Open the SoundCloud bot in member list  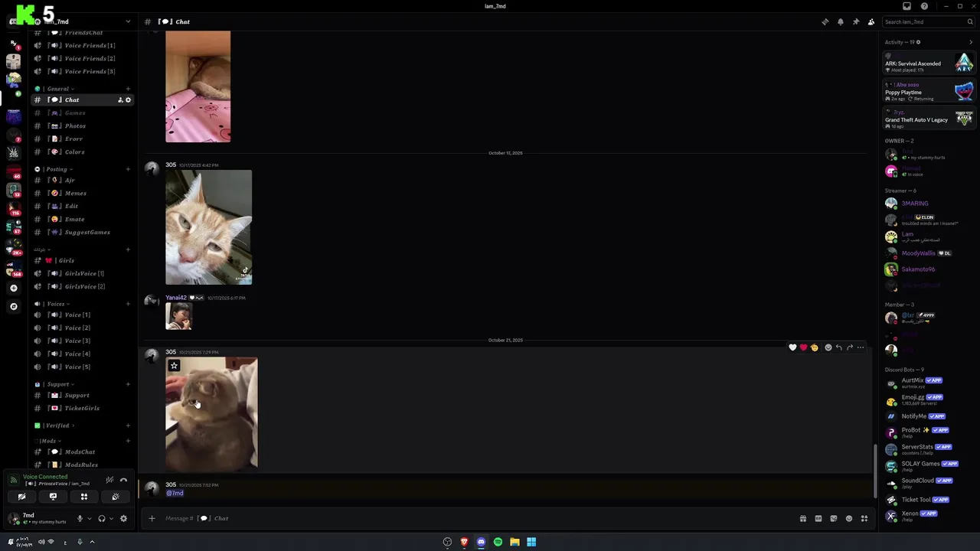(928, 483)
